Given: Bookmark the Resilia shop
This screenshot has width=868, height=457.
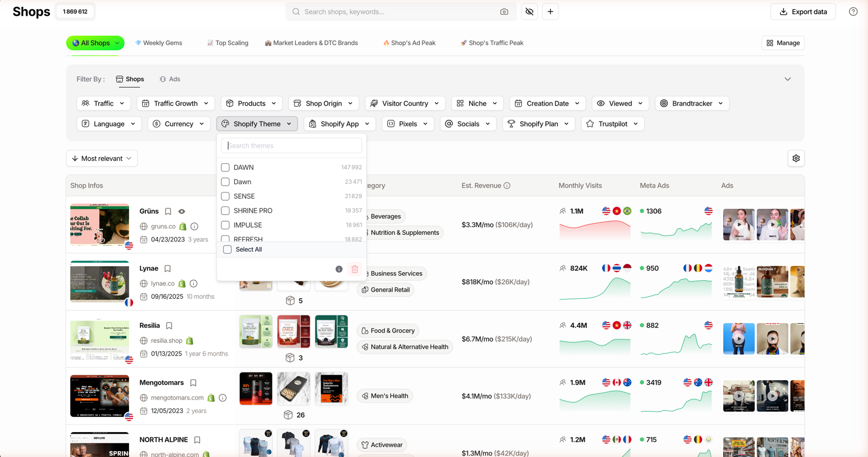Looking at the screenshot, I should [x=169, y=326].
